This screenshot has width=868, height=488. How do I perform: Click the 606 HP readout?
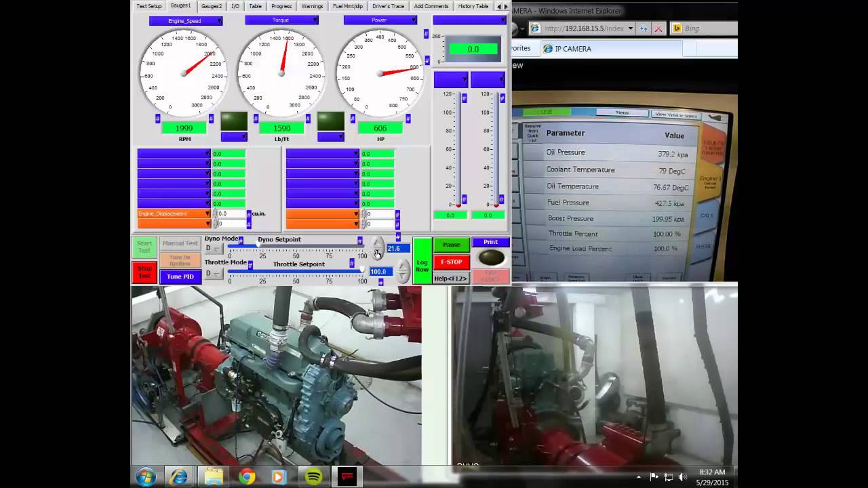[x=380, y=128]
